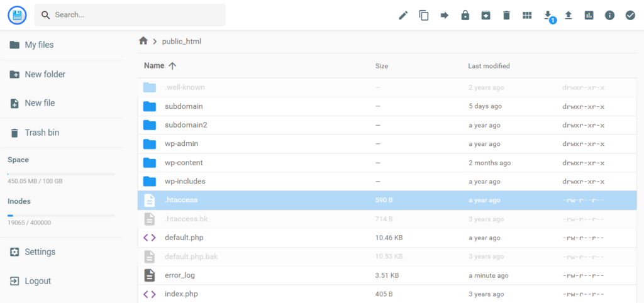Download the selected file
644x303 pixels.
[x=548, y=16]
